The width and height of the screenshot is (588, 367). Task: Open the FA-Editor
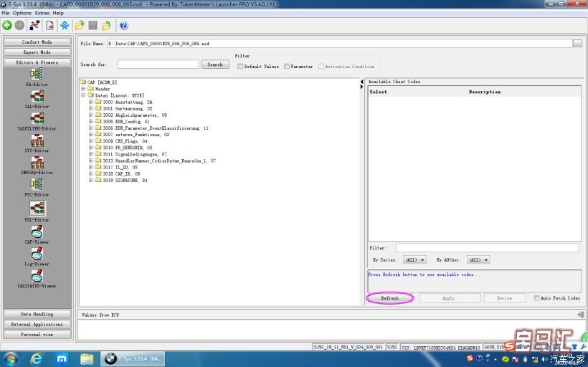click(x=37, y=77)
